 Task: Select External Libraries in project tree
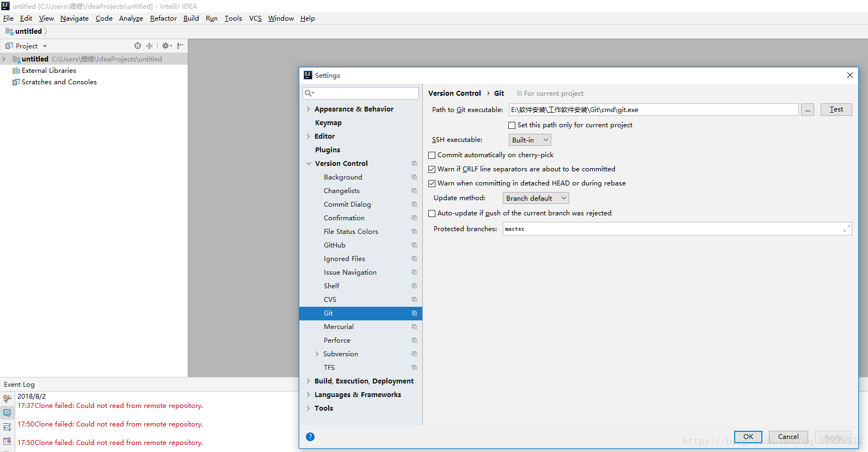click(x=49, y=71)
